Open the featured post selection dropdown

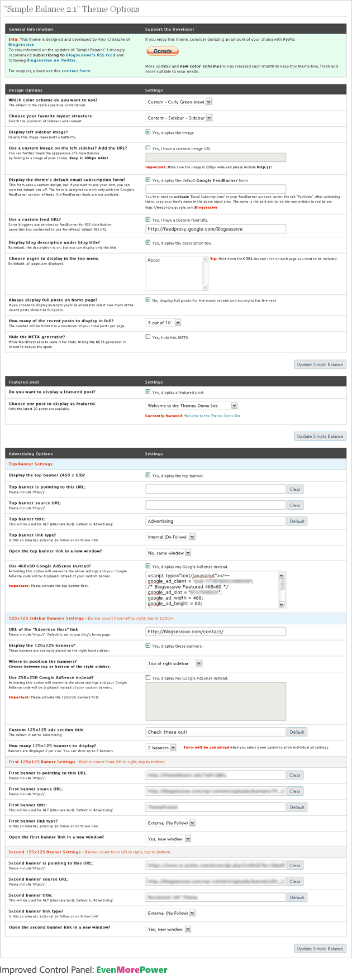pos(192,405)
